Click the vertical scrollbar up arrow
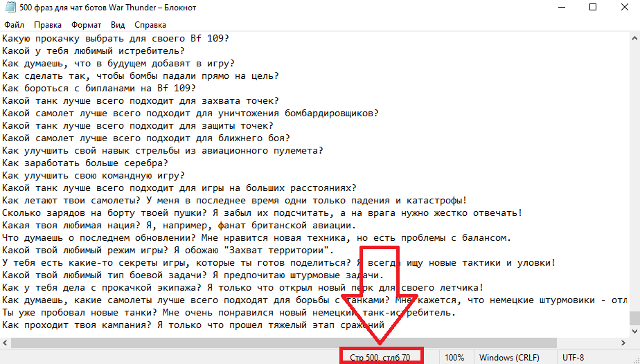 click(x=634, y=38)
